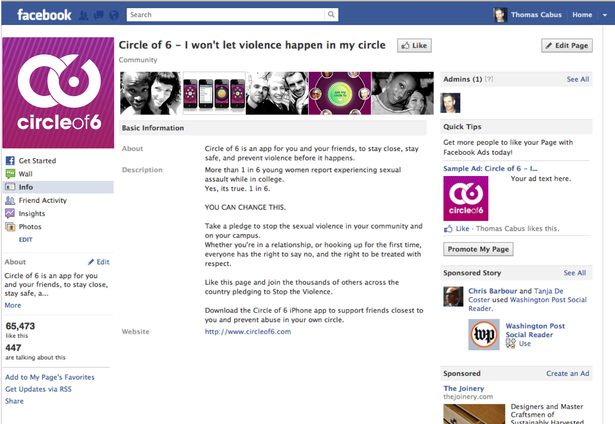The image size is (615, 424).
Task: Click the admin profile photo
Action: coord(450,103)
